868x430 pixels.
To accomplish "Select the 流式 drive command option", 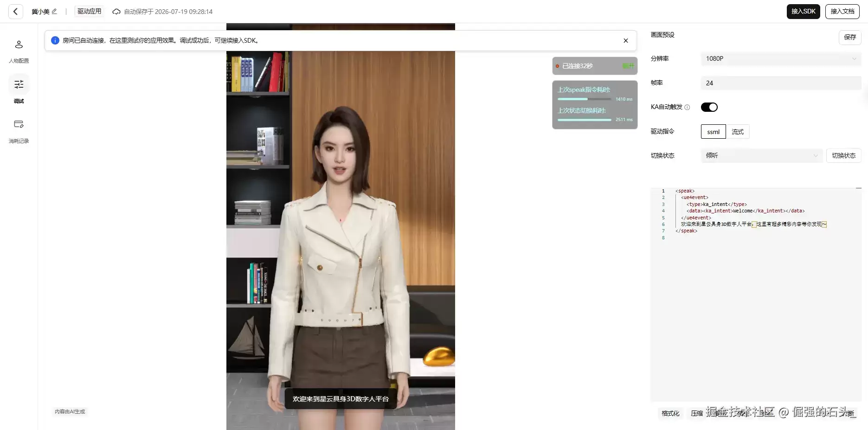I will [738, 132].
